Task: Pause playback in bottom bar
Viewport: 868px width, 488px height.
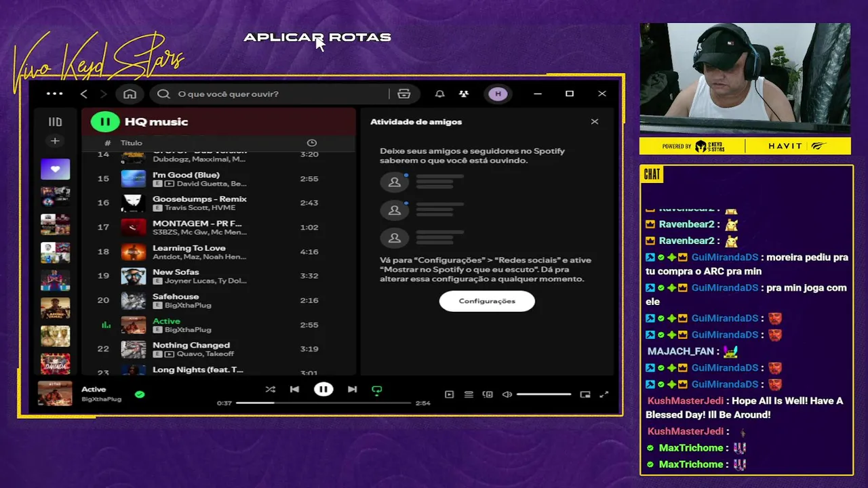Action: pos(323,390)
